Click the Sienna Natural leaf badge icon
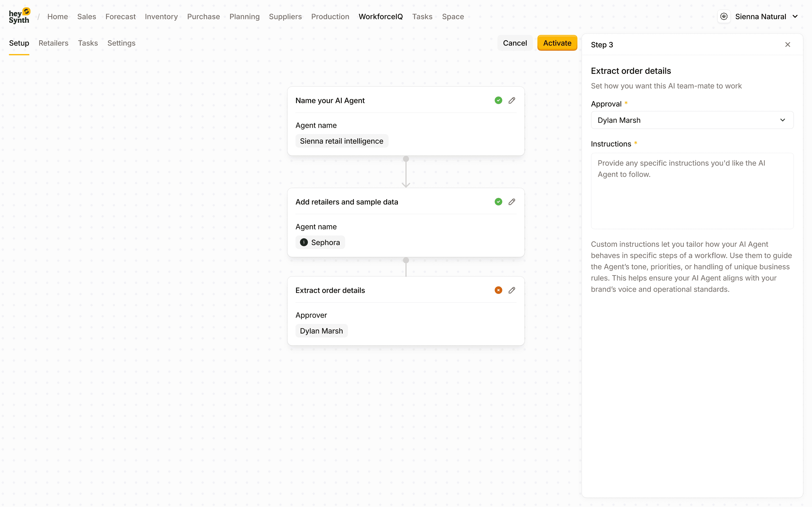812x507 pixels. point(724,16)
